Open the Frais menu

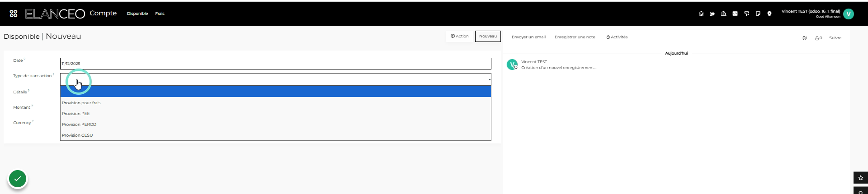click(160, 14)
